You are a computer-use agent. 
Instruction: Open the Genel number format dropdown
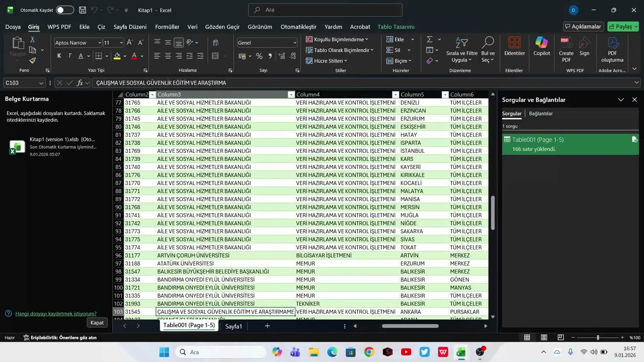click(x=295, y=43)
